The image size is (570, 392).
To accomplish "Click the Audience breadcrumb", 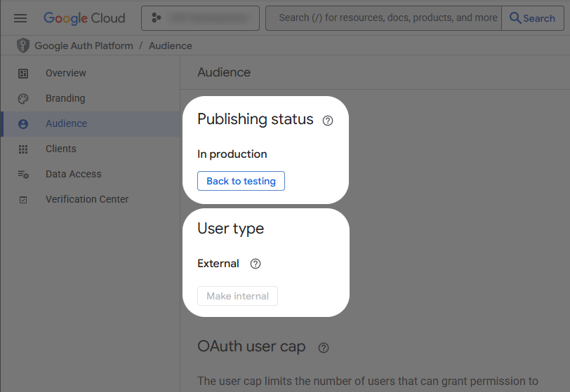I will click(x=171, y=46).
